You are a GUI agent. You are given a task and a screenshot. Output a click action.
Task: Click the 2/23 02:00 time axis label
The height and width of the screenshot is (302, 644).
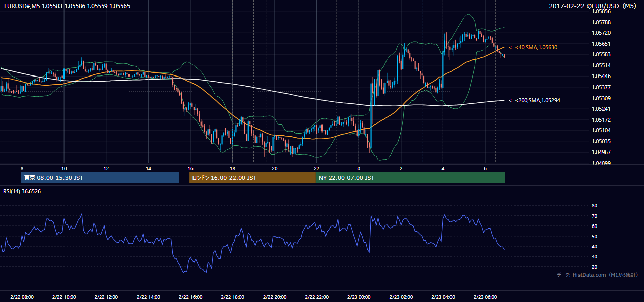pos(401,297)
